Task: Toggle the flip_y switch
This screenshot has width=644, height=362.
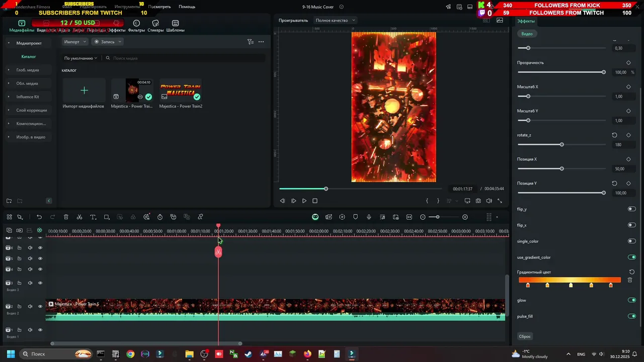Action: click(x=631, y=209)
